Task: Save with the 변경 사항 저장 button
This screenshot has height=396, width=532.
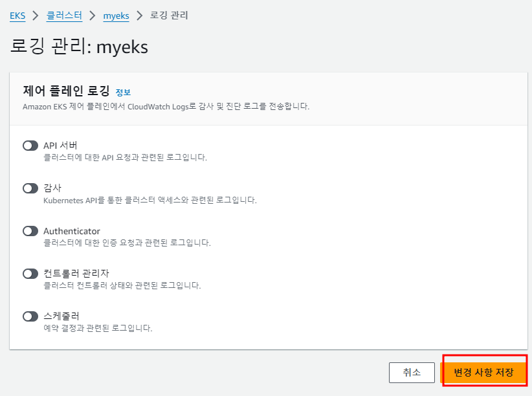Action: [484, 372]
